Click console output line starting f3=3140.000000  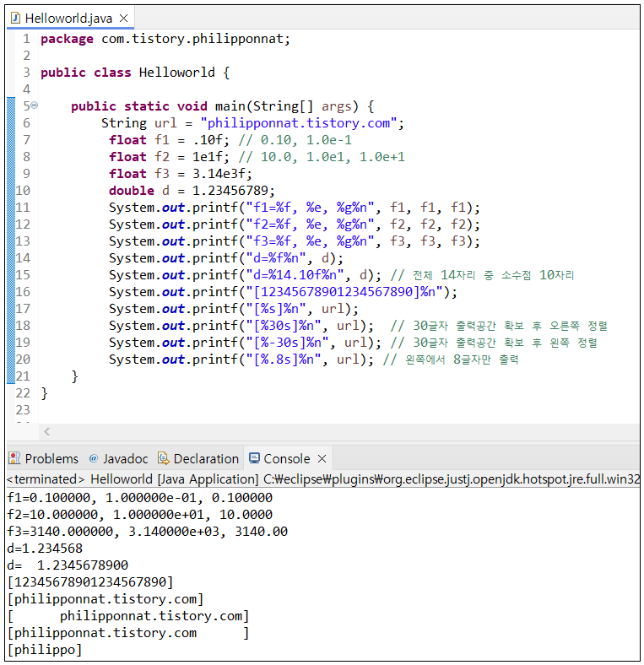click(x=148, y=532)
